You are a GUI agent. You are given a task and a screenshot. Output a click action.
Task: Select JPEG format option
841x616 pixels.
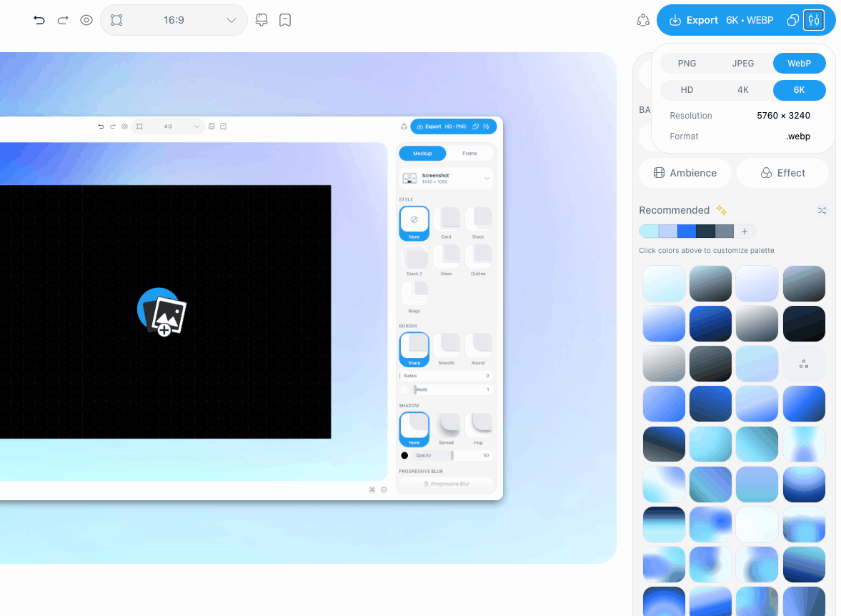[x=743, y=64]
